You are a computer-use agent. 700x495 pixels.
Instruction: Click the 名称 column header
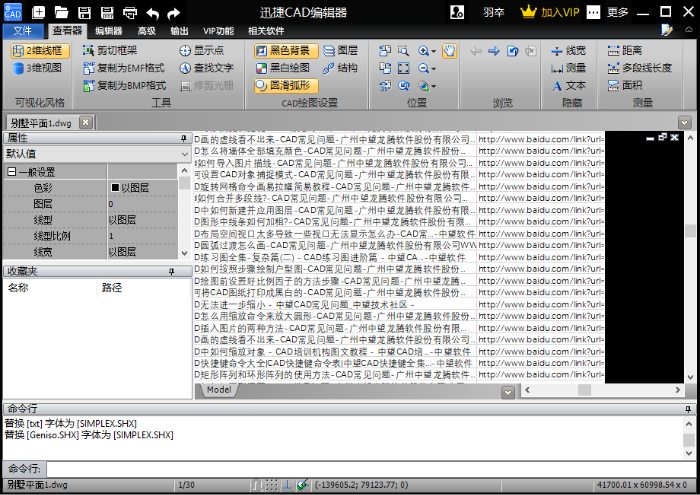(x=18, y=288)
